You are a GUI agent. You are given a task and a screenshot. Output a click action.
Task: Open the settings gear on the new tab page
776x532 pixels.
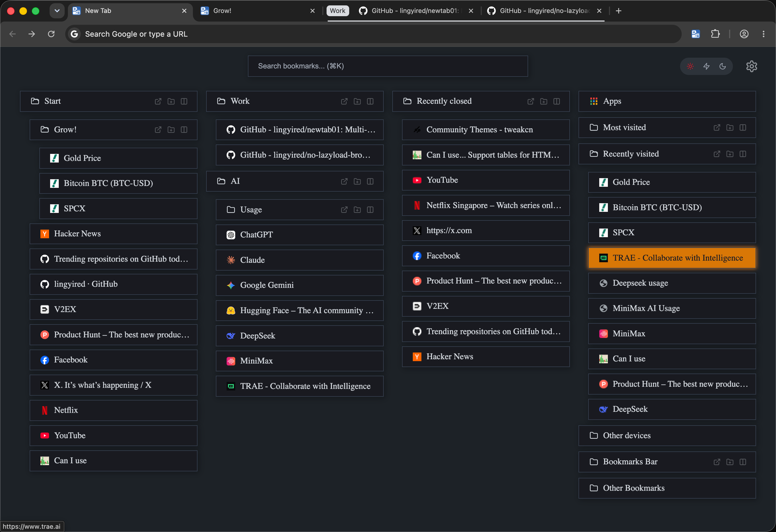tap(752, 66)
